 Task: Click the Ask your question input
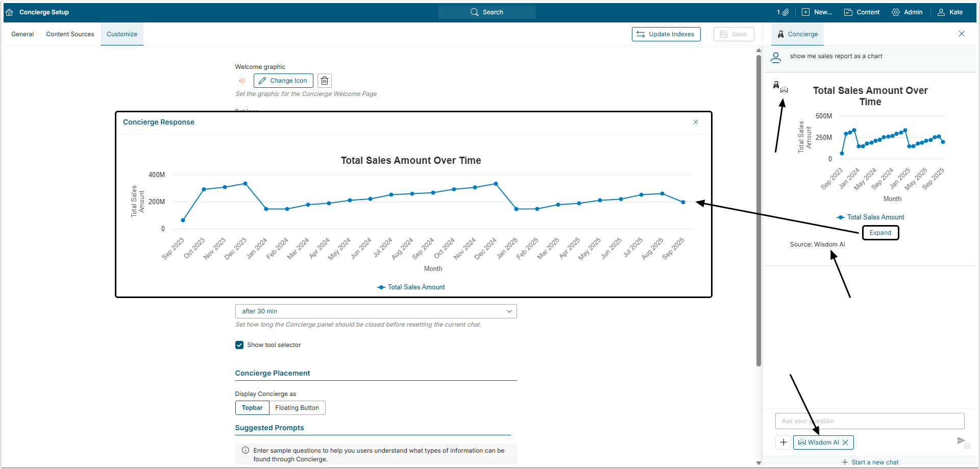(x=869, y=421)
